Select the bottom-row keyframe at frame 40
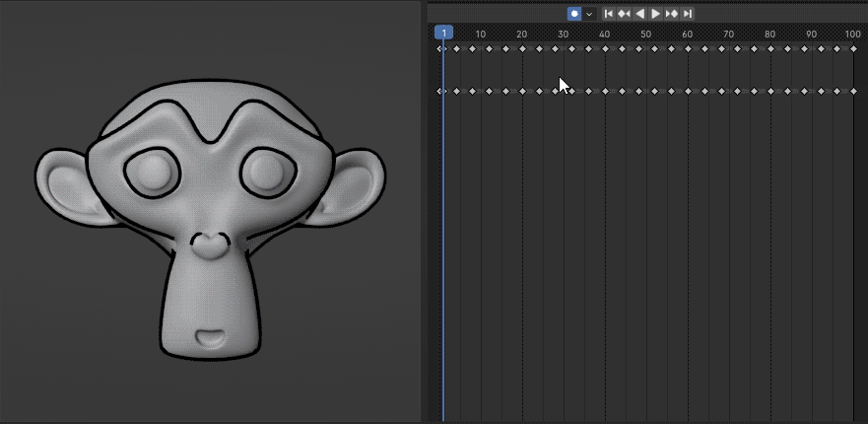Viewport: 868px width, 424px height. (605, 91)
